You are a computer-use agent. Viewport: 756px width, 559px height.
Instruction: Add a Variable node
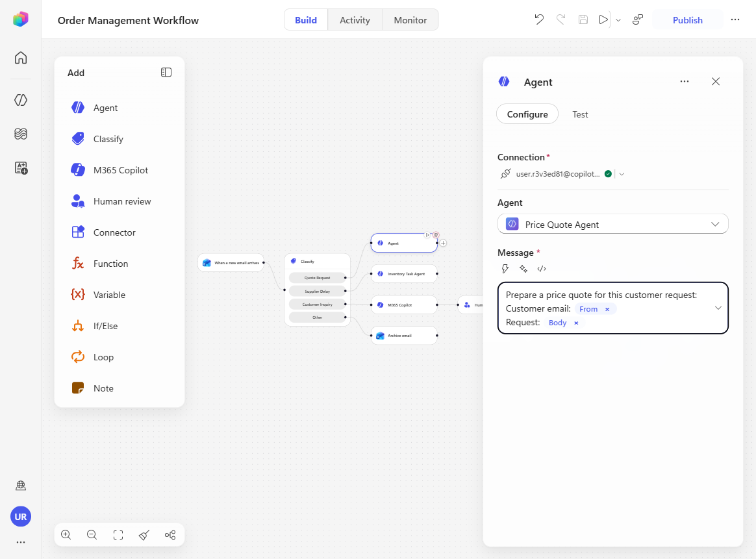tap(120, 295)
